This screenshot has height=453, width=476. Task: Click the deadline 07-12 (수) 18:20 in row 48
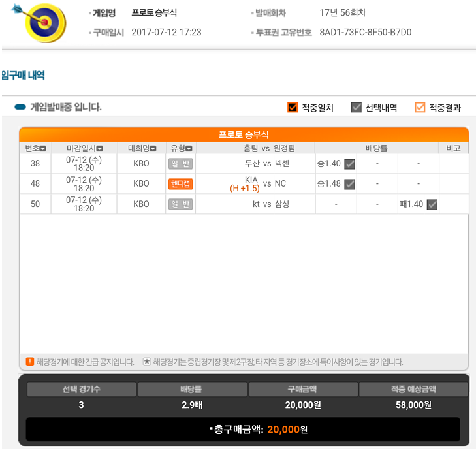(x=84, y=184)
